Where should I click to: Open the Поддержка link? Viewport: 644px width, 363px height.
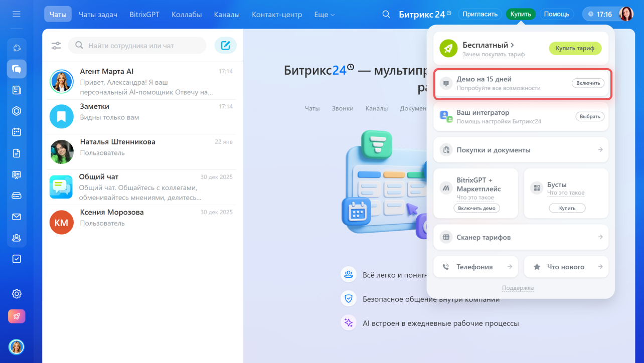tap(518, 288)
